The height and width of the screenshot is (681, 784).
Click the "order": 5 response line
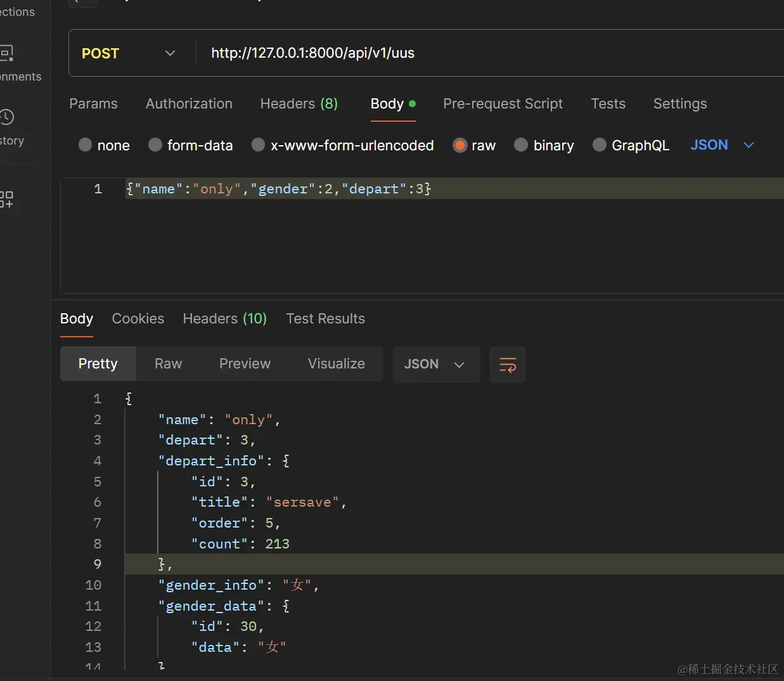236,523
